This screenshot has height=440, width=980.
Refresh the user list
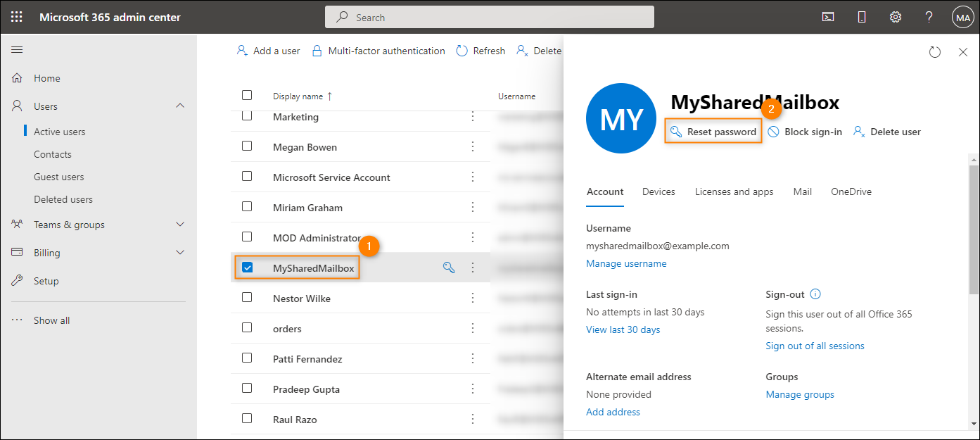pos(481,51)
